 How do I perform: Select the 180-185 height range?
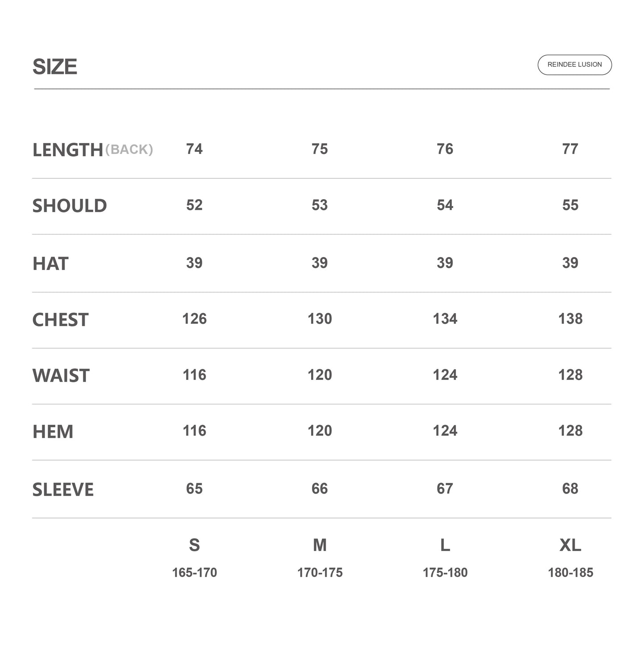(570, 572)
